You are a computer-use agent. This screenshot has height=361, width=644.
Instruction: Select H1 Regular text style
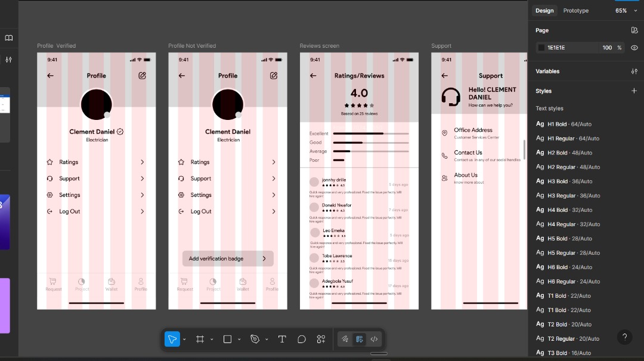coord(573,138)
